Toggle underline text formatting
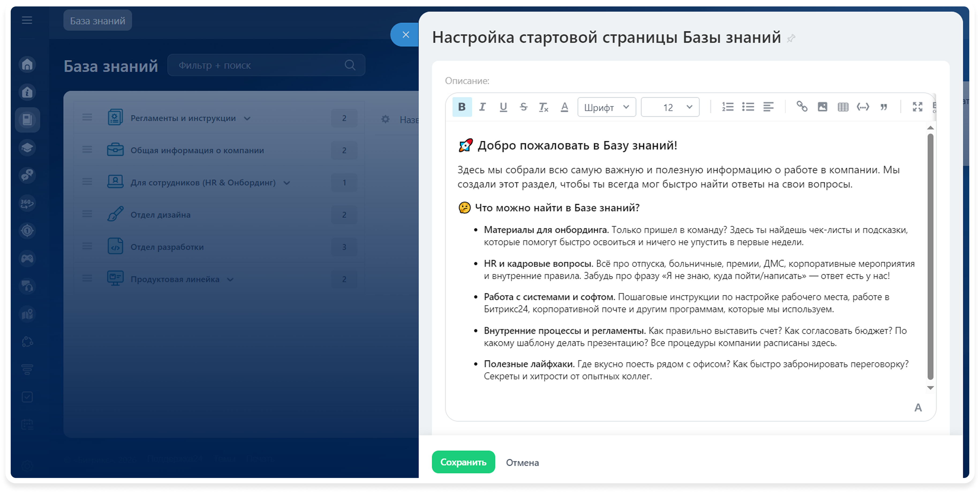The image size is (980, 493). (x=503, y=107)
